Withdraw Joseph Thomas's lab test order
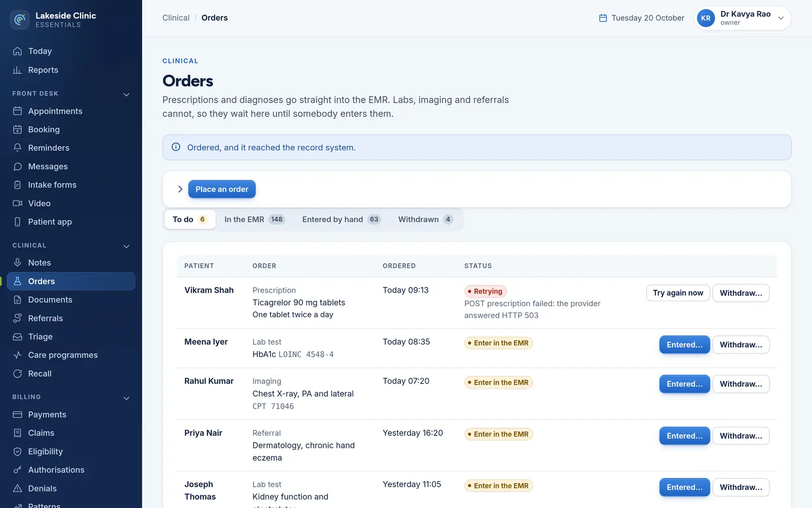Screen dimensions: 812x508 click(x=741, y=487)
